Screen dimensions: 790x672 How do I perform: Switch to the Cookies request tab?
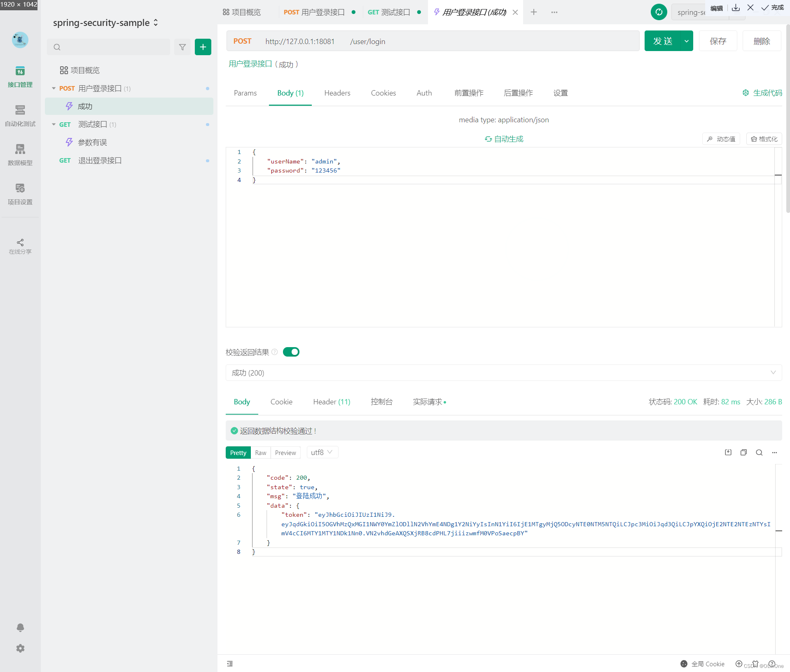(x=383, y=93)
